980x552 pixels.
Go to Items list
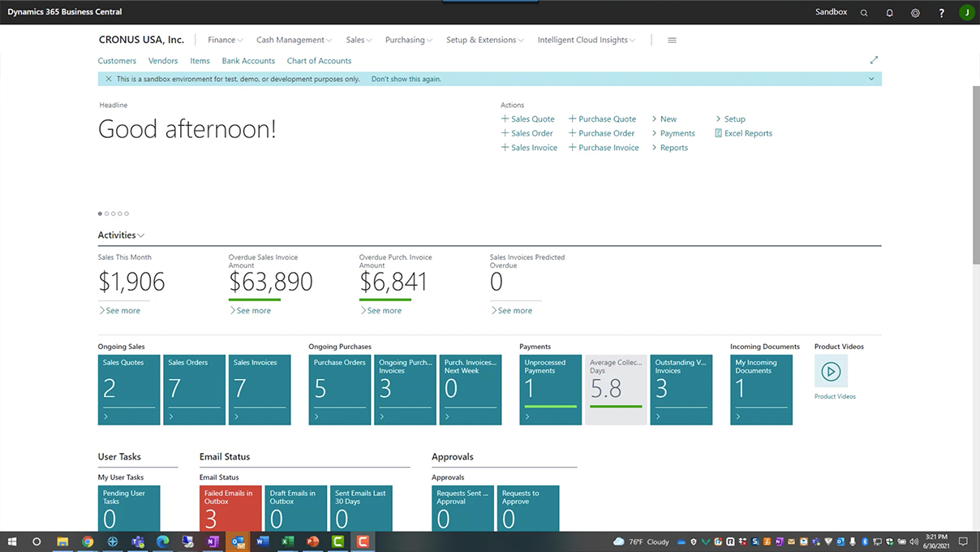click(x=200, y=61)
